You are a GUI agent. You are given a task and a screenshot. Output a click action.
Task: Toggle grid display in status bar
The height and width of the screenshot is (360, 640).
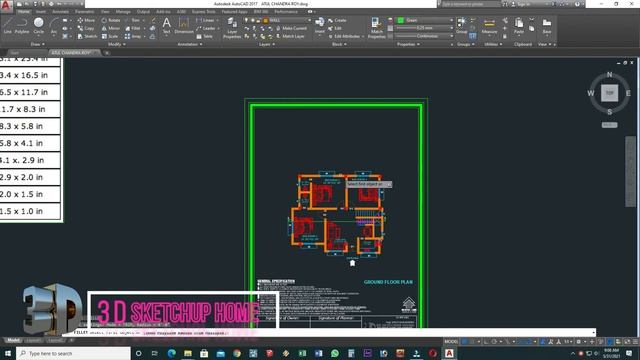(x=464, y=341)
